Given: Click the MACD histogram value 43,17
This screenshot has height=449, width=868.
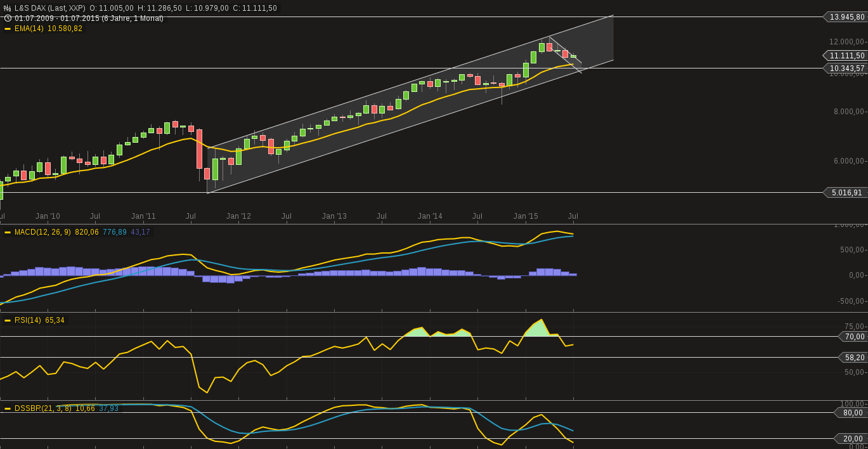Looking at the screenshot, I should click(140, 232).
